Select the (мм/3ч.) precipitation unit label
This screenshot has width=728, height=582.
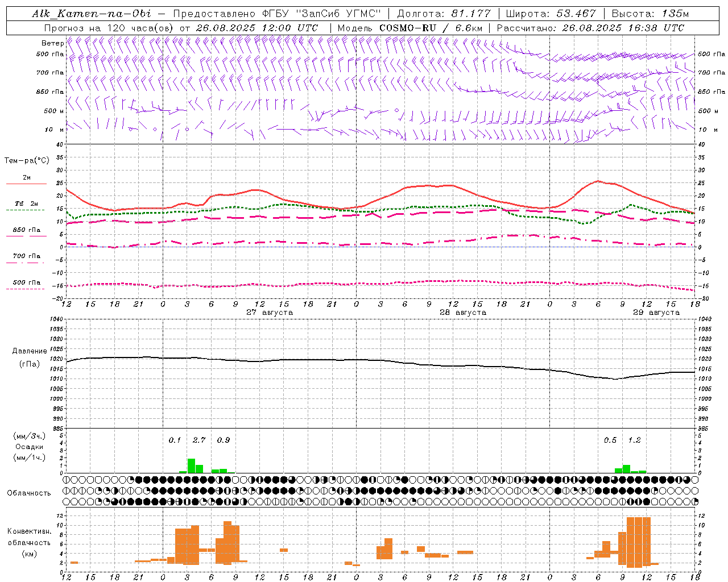tap(30, 436)
